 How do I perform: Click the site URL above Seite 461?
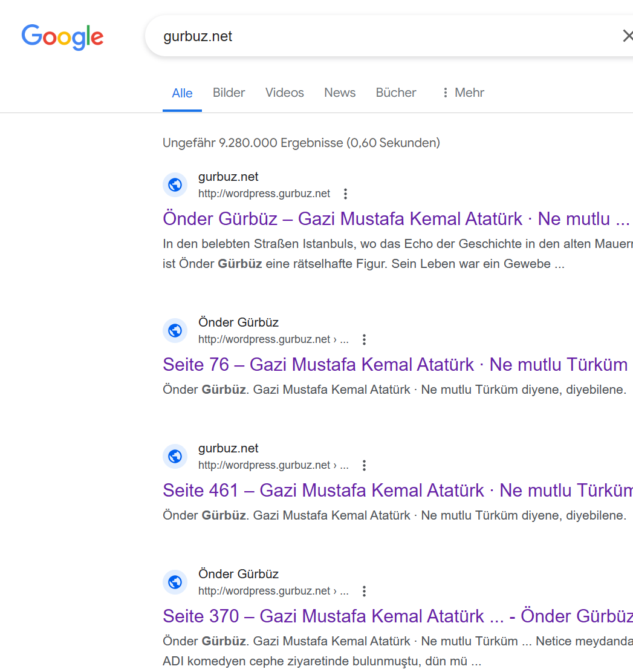[x=273, y=465]
